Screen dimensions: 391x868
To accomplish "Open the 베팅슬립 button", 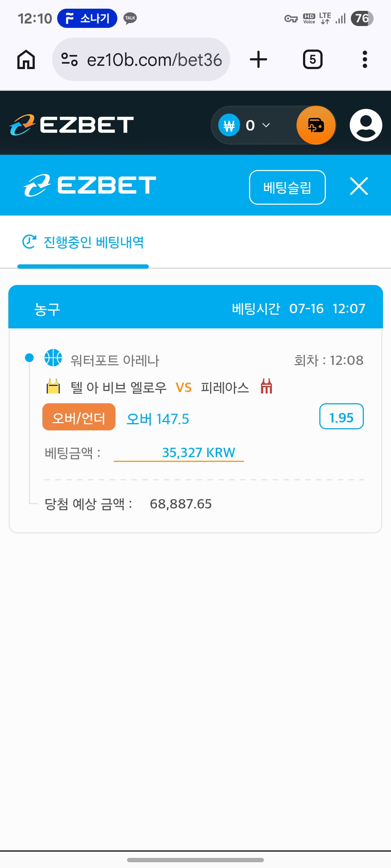I will (x=287, y=187).
